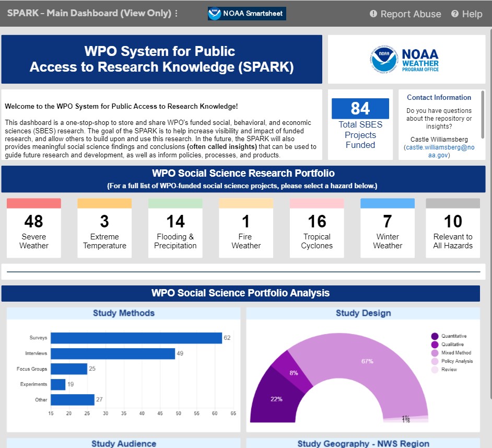Click the Experiments bar in Study Methods

pyautogui.click(x=58, y=384)
